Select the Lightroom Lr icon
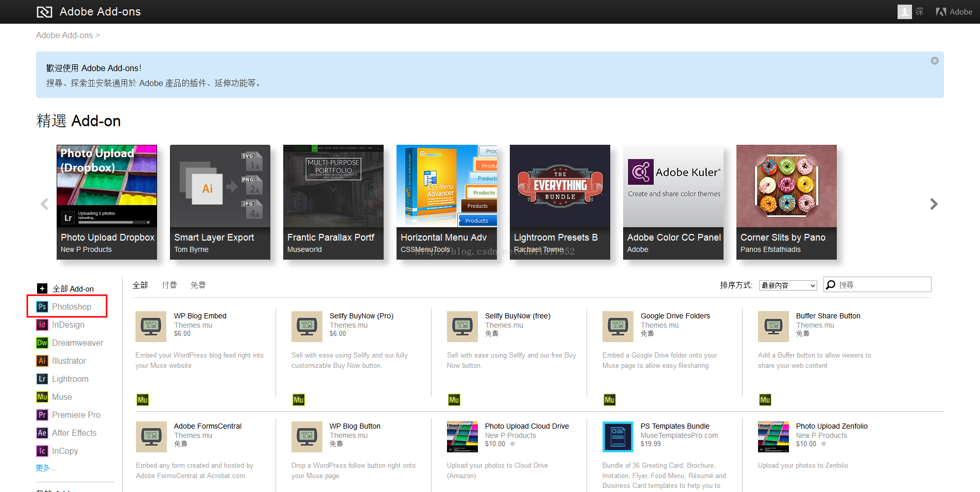This screenshot has height=492, width=980. click(x=42, y=379)
